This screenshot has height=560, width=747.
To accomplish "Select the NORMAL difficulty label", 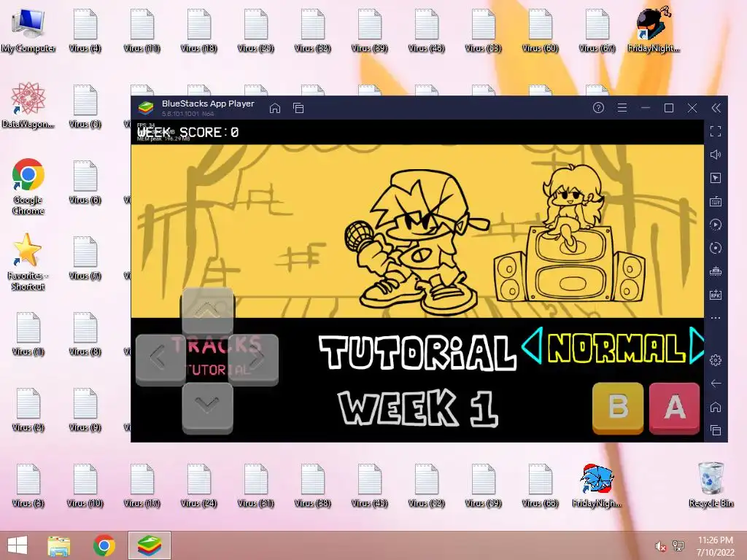I will (x=616, y=348).
